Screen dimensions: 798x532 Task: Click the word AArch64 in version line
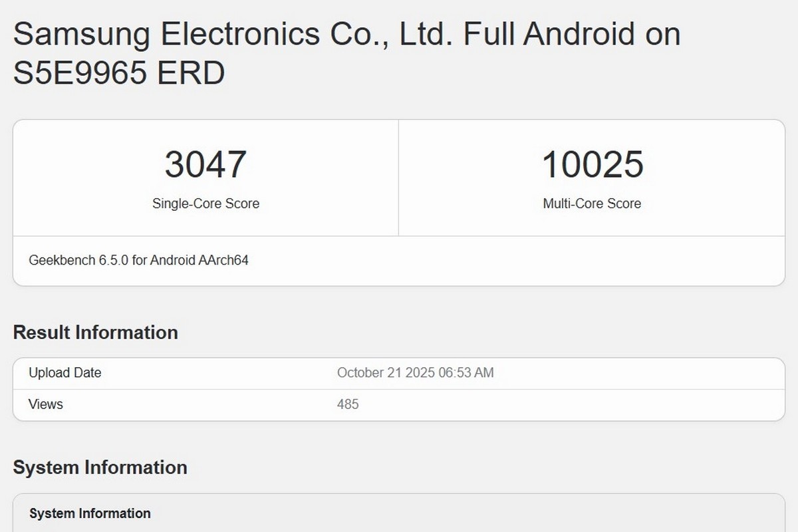pyautogui.click(x=223, y=260)
